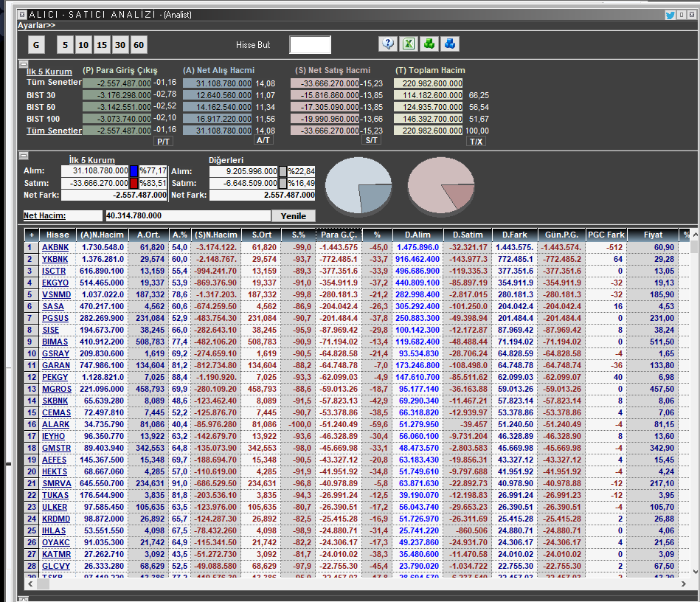Click the S/T ratio button
The height and width of the screenshot is (602, 700).
coord(372,140)
